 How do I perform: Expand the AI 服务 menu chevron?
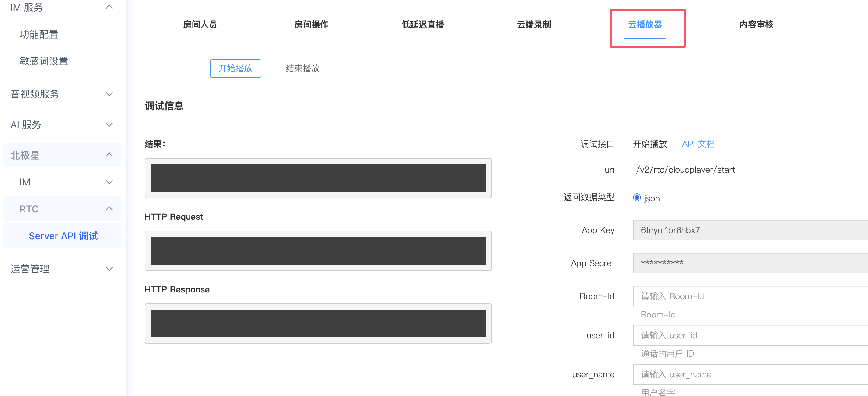point(109,125)
